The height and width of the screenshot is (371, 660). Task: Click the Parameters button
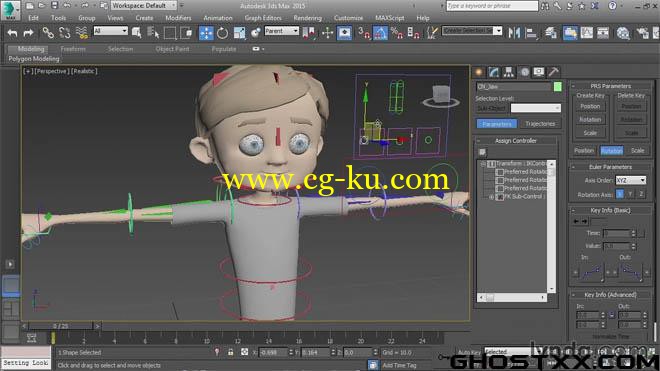497,124
